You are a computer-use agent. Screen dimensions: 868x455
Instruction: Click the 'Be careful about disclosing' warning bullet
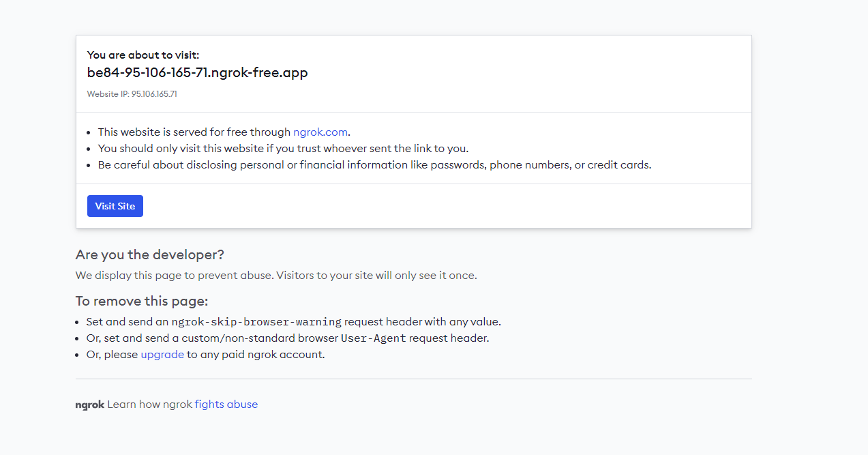point(374,165)
